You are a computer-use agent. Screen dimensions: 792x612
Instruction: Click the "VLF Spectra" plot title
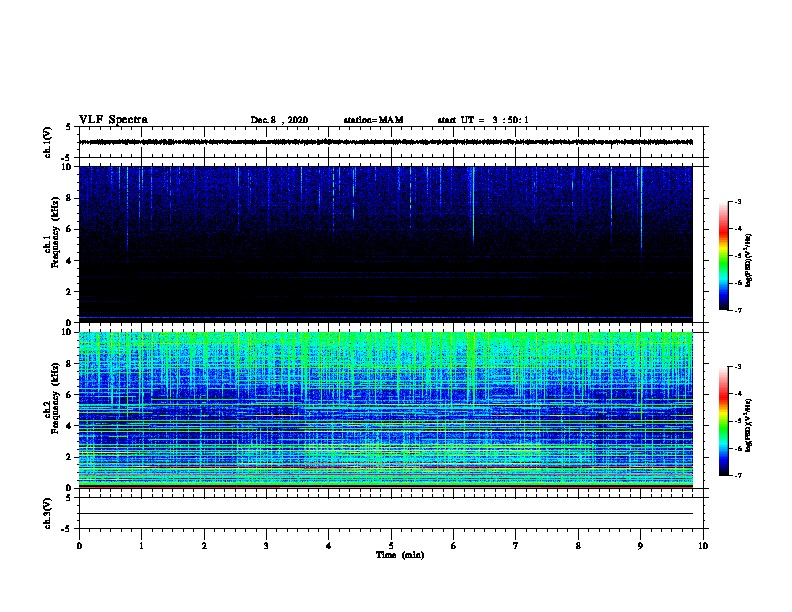click(113, 120)
